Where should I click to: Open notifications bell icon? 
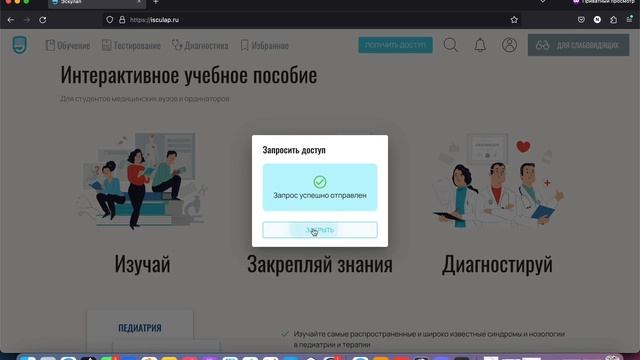tap(480, 45)
